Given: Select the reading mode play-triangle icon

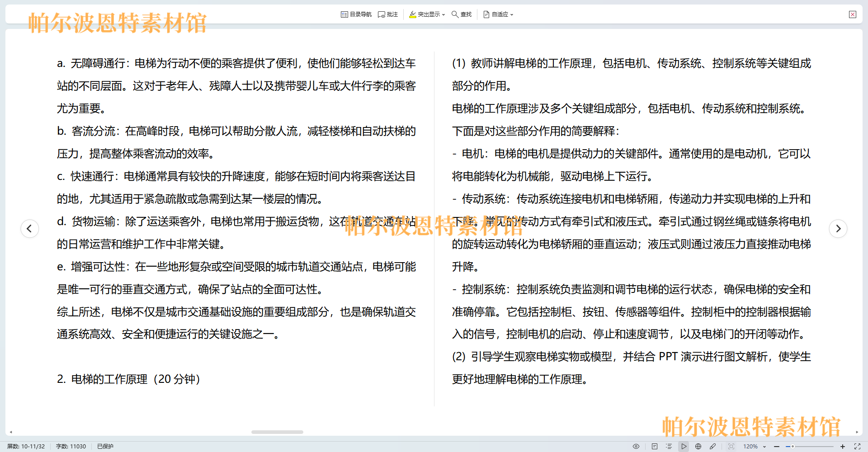Looking at the screenshot, I should click(684, 446).
